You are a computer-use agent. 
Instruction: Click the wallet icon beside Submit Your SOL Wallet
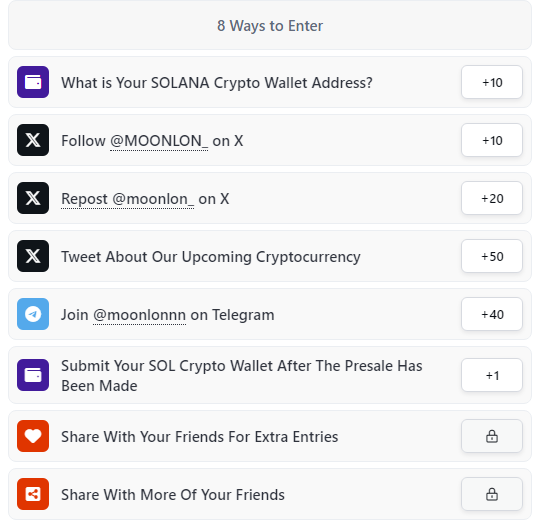33,375
